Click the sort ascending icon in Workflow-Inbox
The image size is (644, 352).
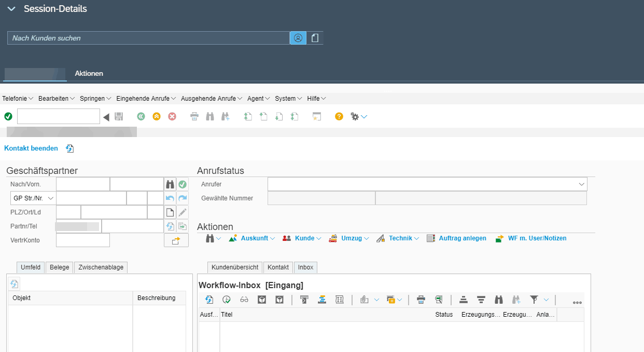(x=464, y=300)
